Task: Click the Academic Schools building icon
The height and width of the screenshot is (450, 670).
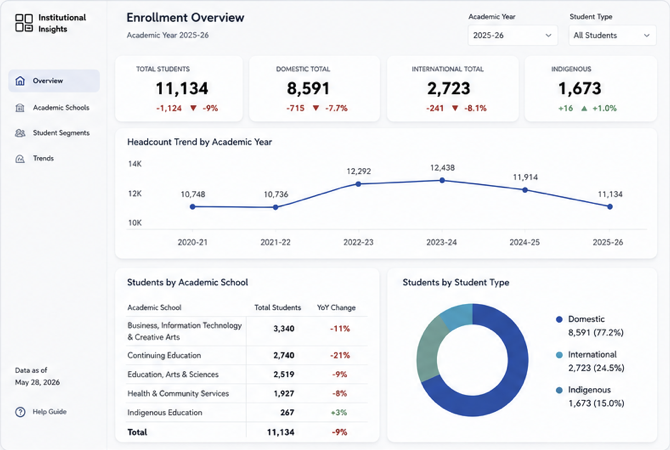Action: click(x=20, y=108)
